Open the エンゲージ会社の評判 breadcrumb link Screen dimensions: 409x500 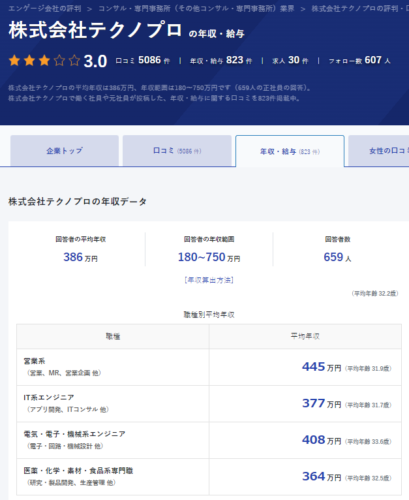[x=45, y=8]
